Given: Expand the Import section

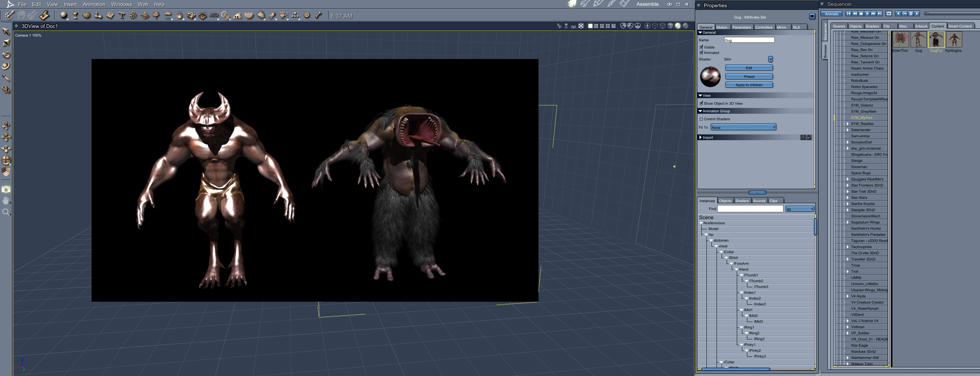Looking at the screenshot, I should (x=700, y=137).
